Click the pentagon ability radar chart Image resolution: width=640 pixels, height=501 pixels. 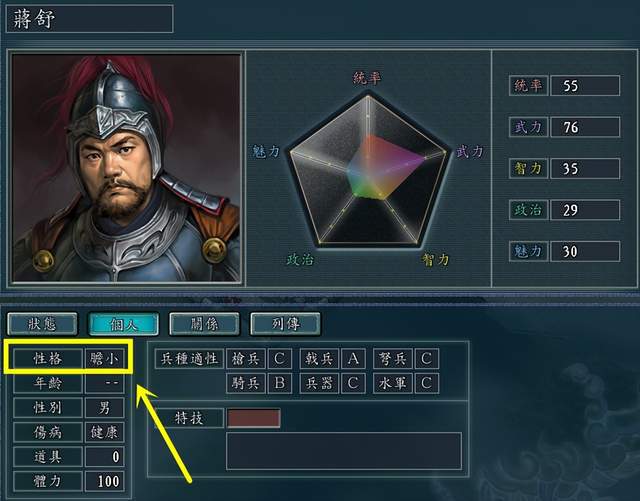[x=368, y=169]
